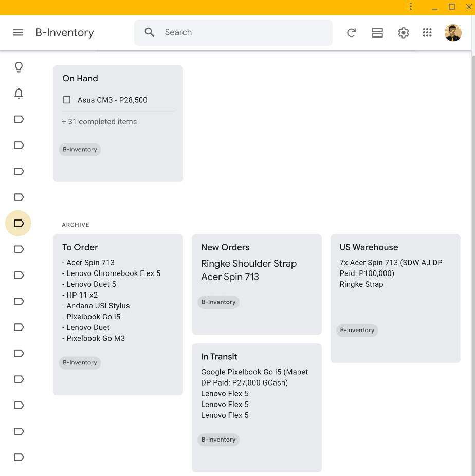Viewport: 475px width, 476px height.
Task: Click 'Google Pixelbook Go i5 (Mapet' text
Action: [x=254, y=372]
